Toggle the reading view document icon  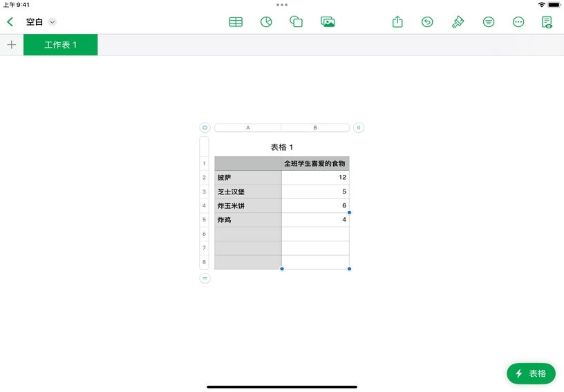click(547, 22)
